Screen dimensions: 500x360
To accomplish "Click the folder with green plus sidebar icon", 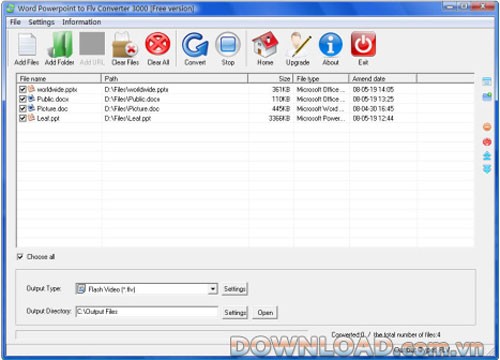I will point(487,97).
